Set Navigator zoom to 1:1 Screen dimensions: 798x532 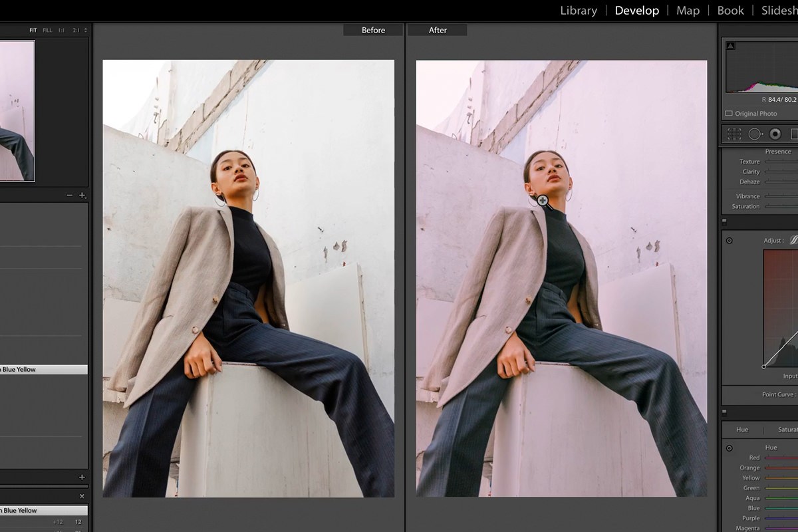click(61, 30)
